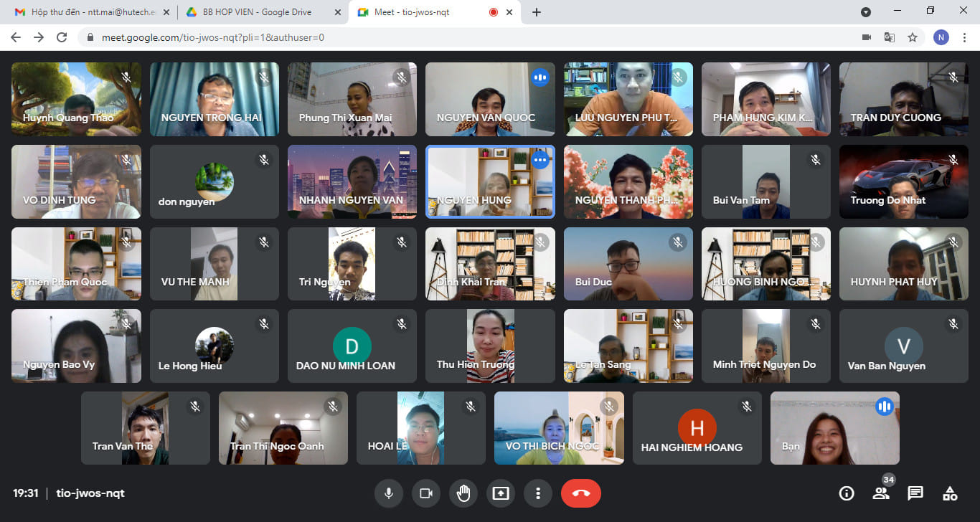Click the H avatar of HAI NGHIEM HOANG
The height and width of the screenshot is (522, 980).
pos(697,428)
